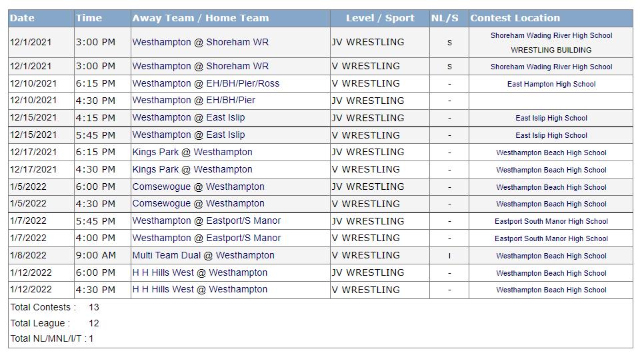Screen dimensions: 644x357
Task: Select Comsewogue @ Westhampton at 6:00 PM
Action: (199, 186)
